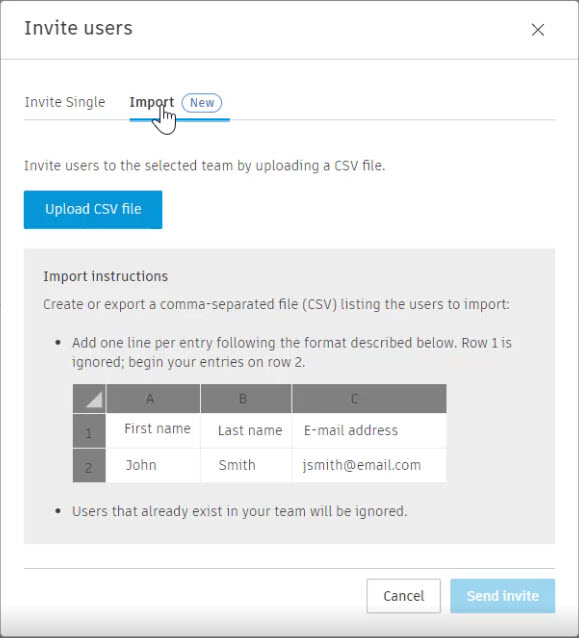Click row 1 header in example table
579x638 pixels.
89,431
